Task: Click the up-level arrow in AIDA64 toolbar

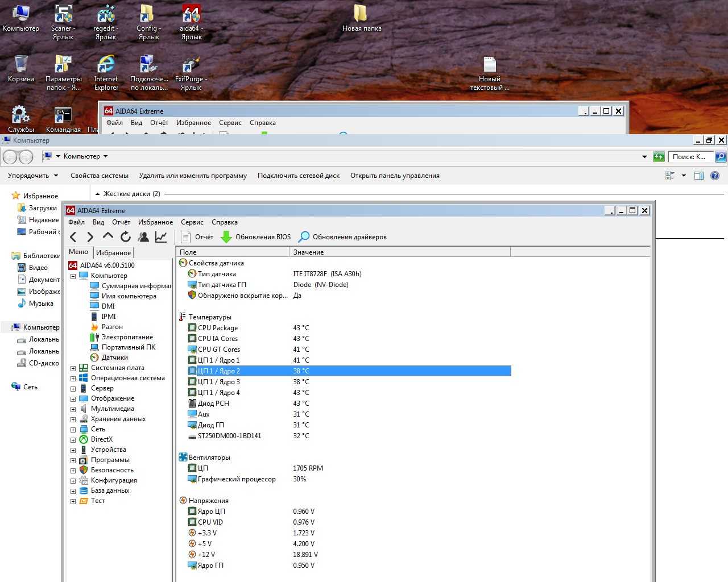Action: point(108,236)
